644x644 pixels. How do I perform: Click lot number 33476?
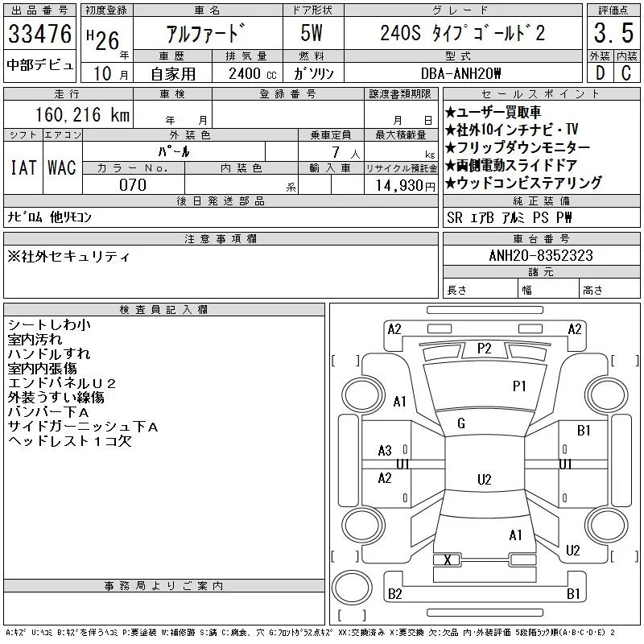pos(39,34)
